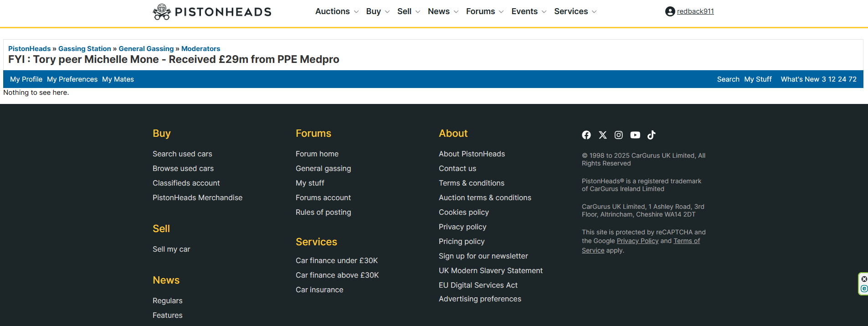Open Privacy policy under About
This screenshot has width=868, height=326.
point(462,227)
